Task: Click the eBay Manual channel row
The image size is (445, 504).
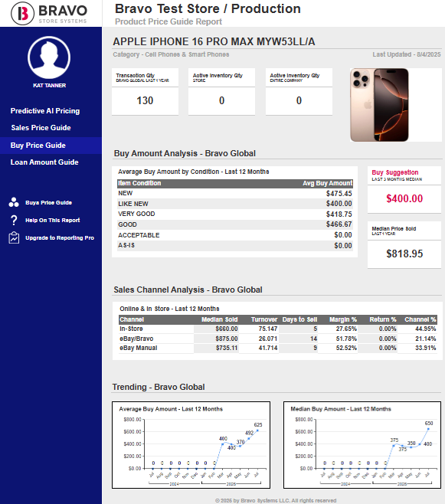Action: tap(277, 348)
